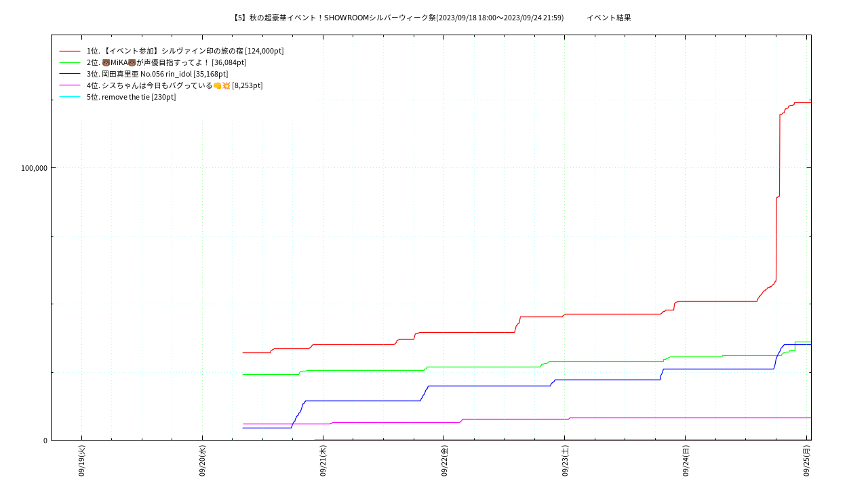The width and height of the screenshot is (868, 488).
Task: Click the punch emoji in the 4位 legend entry
Action: [x=217, y=85]
